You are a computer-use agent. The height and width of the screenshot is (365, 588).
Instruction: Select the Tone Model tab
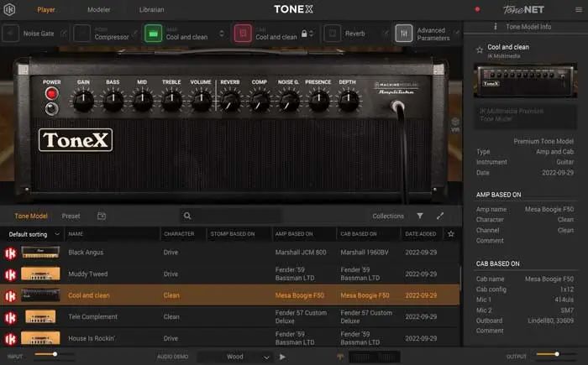pyautogui.click(x=31, y=216)
